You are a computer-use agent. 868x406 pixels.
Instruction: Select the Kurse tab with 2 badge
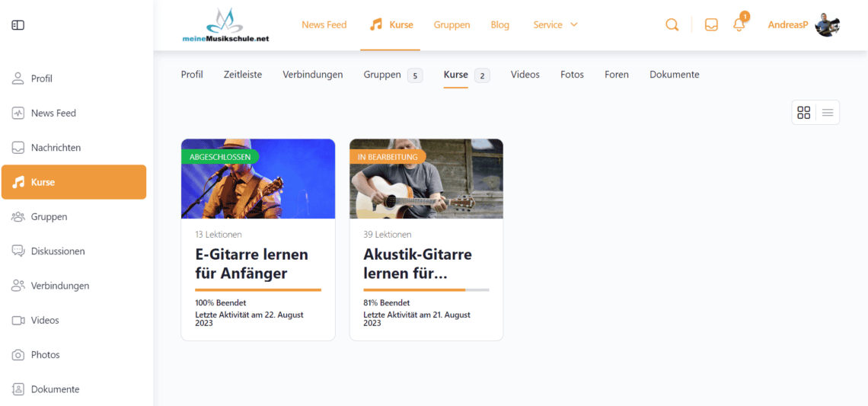tap(467, 75)
